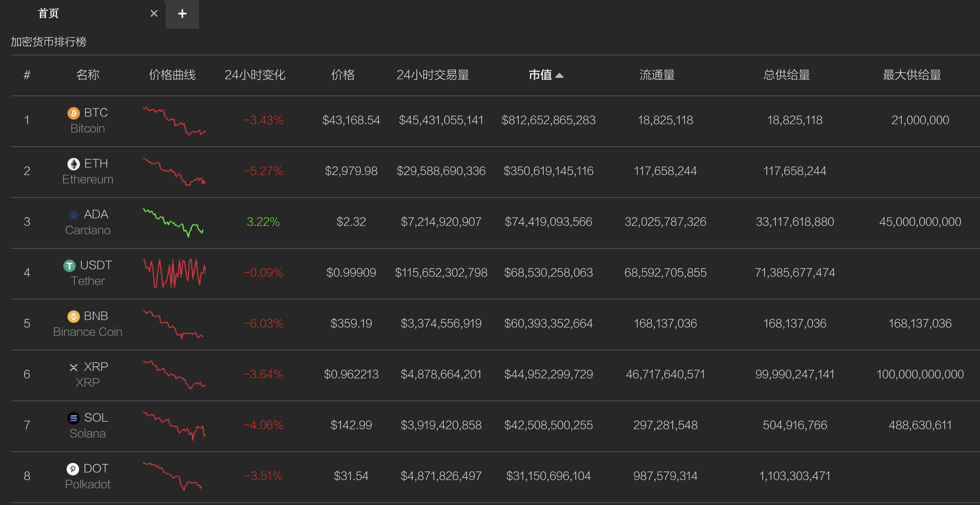The width and height of the screenshot is (980, 505).
Task: Select the BTC ticker text
Action: click(96, 113)
